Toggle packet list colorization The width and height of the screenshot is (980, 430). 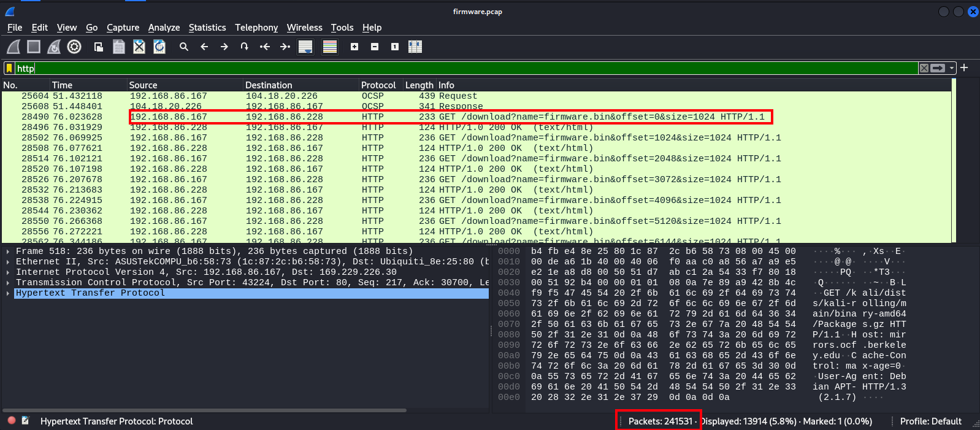(330, 47)
